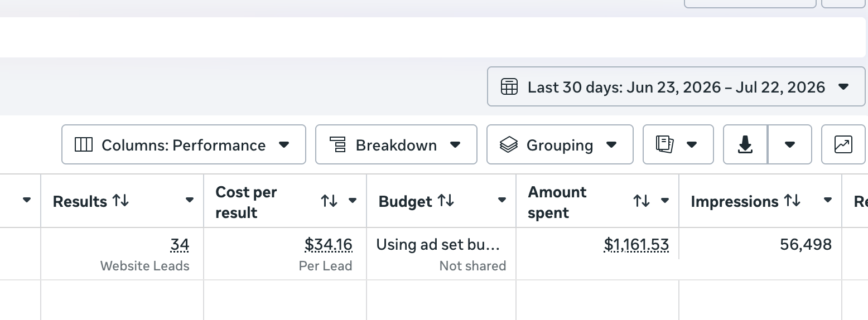Expand the Breakdown dropdown

click(x=396, y=145)
